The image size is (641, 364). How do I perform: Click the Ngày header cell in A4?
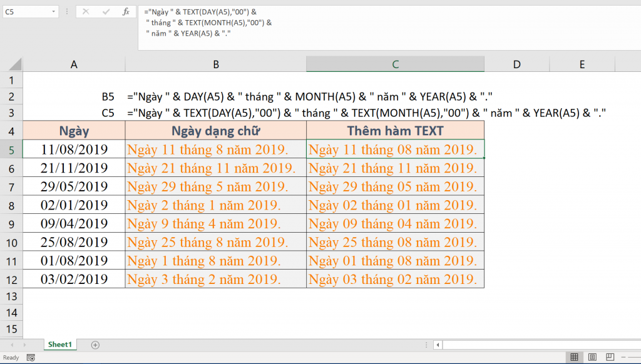click(74, 131)
